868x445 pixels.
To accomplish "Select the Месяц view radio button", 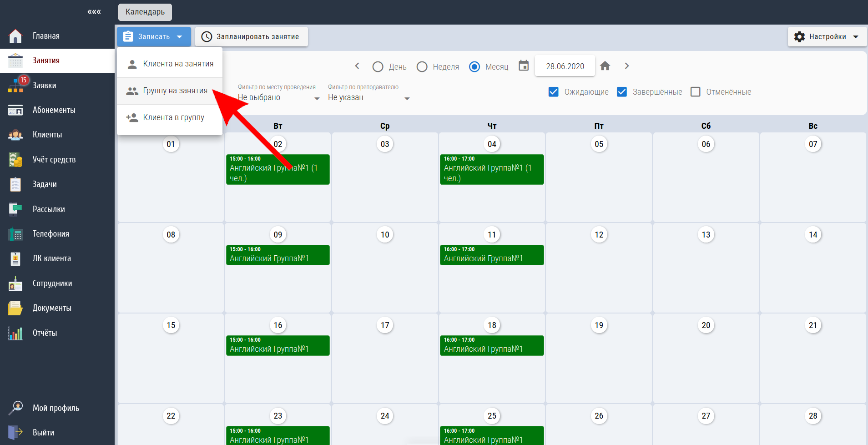I will pyautogui.click(x=474, y=67).
